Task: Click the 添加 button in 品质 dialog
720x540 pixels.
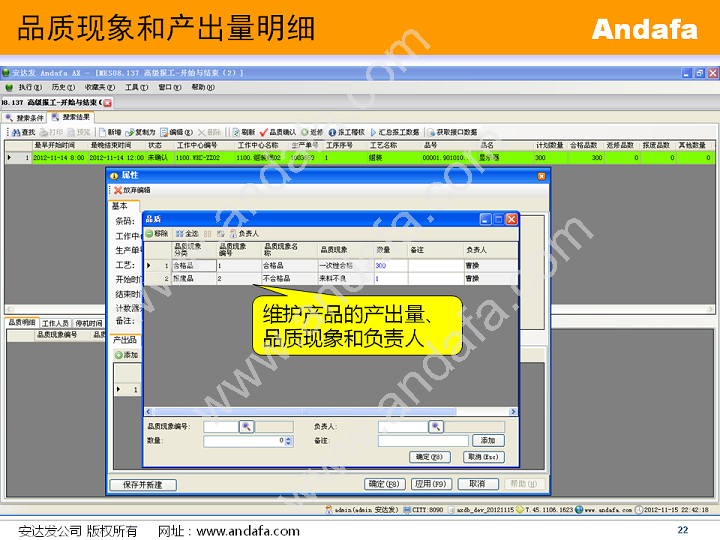Action: 488,441
